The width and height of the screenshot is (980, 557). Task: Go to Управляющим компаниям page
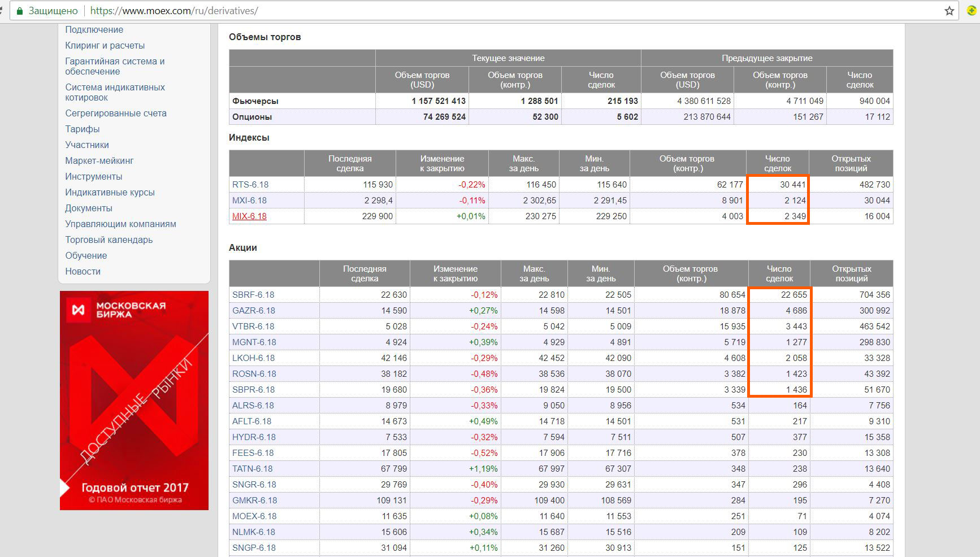pos(120,224)
